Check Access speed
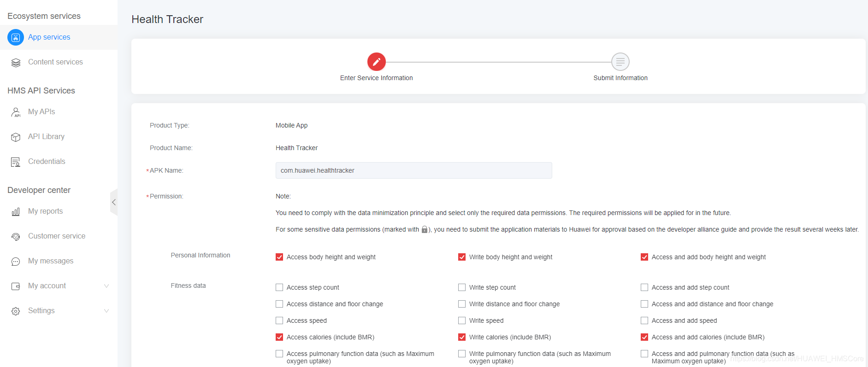Screen dimensions: 868x367 coord(279,320)
